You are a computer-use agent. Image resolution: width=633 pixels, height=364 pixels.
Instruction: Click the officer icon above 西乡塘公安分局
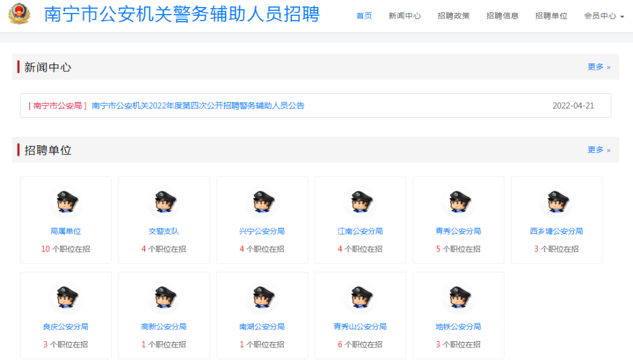556,202
